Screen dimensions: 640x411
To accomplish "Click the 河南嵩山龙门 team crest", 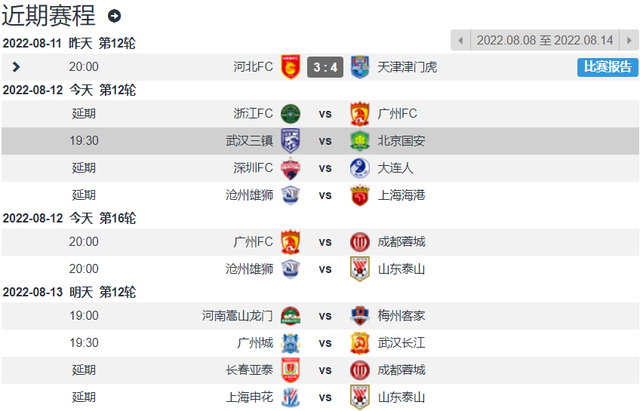I will pyautogui.click(x=291, y=315).
